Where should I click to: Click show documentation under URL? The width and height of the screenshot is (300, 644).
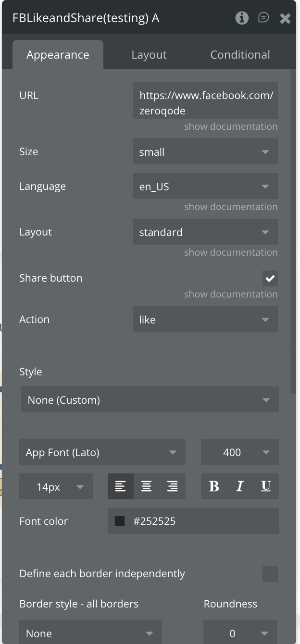231,126
